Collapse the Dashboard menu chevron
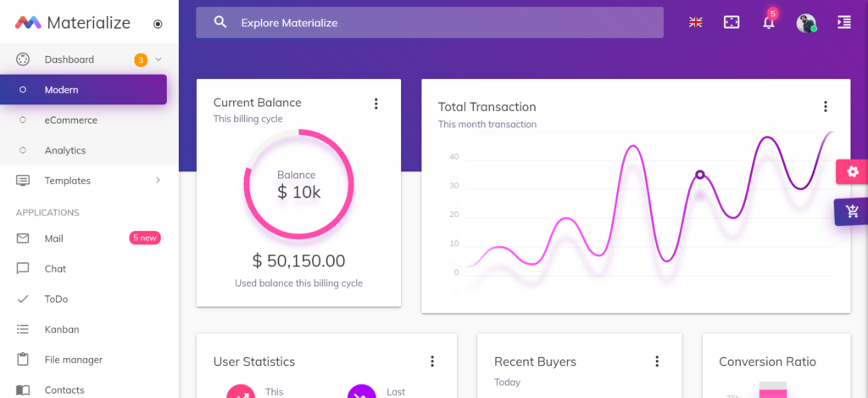Image resolution: width=868 pixels, height=398 pixels. tap(159, 59)
